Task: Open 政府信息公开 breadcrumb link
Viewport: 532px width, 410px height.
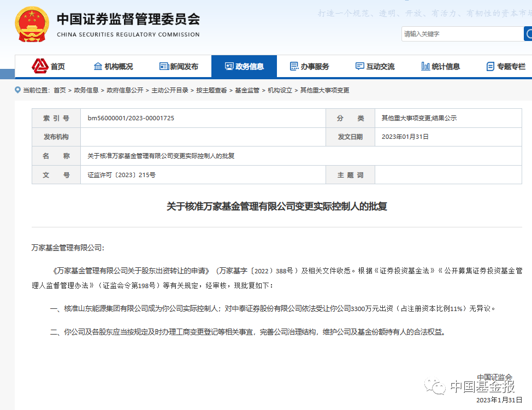Action: click(125, 90)
